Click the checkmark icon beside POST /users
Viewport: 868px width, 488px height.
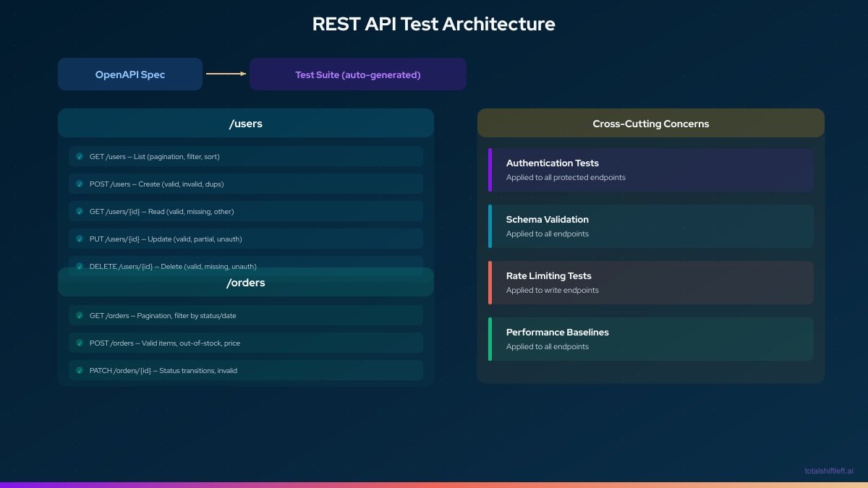pos(80,184)
